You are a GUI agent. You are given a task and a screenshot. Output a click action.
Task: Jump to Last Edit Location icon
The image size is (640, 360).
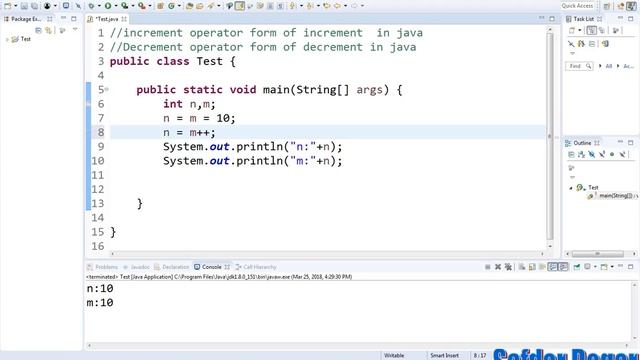tap(327, 6)
